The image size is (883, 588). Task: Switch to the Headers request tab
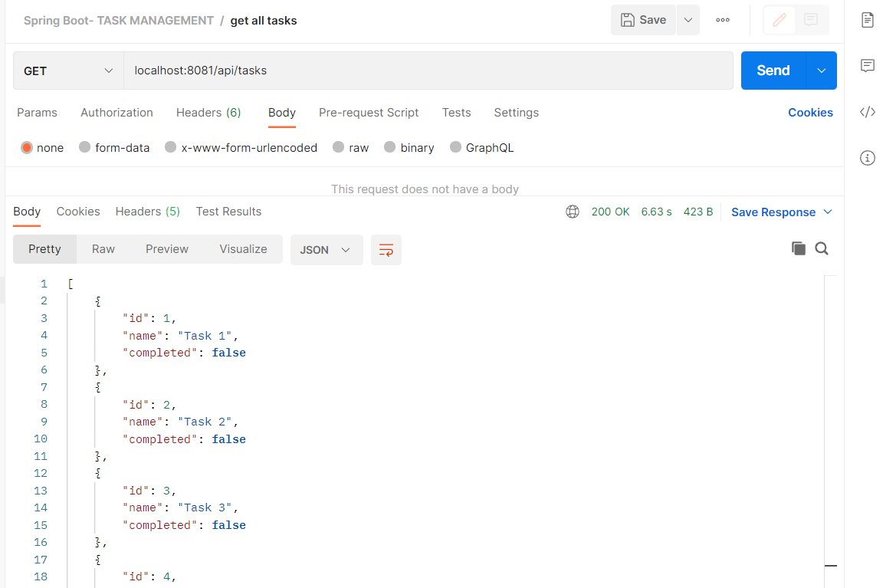[x=208, y=113]
